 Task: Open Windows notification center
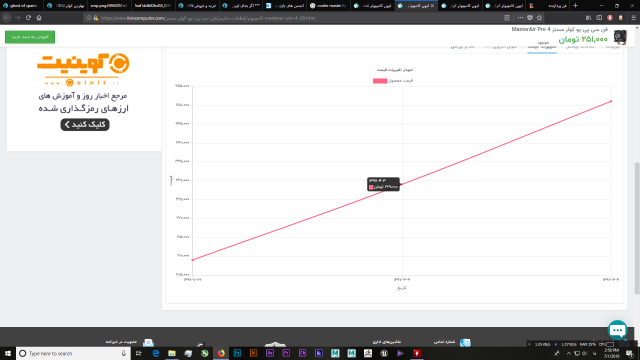(630, 353)
